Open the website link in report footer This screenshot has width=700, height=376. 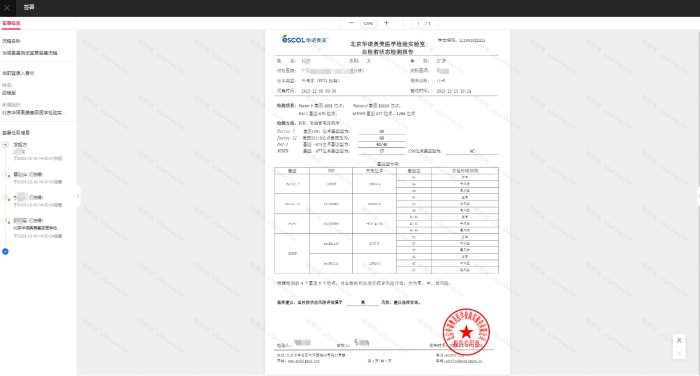point(304,361)
